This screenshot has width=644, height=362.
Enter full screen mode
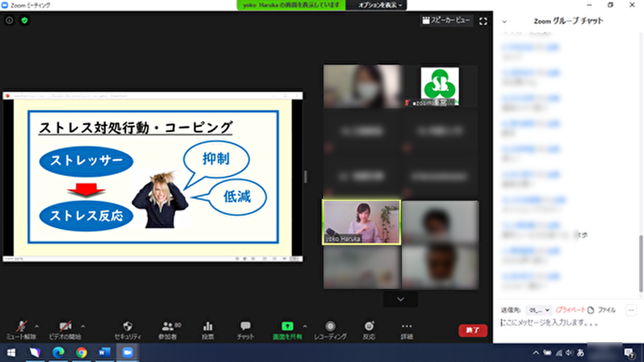click(x=483, y=21)
